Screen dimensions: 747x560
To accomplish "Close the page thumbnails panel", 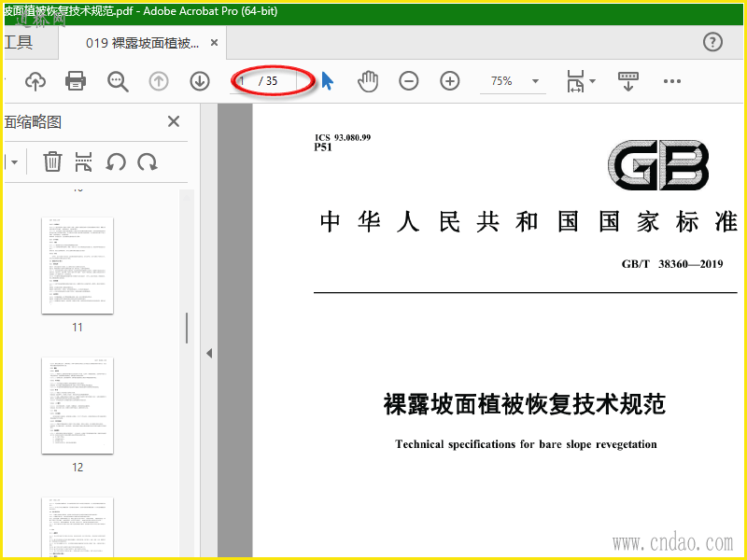I will 174,121.
